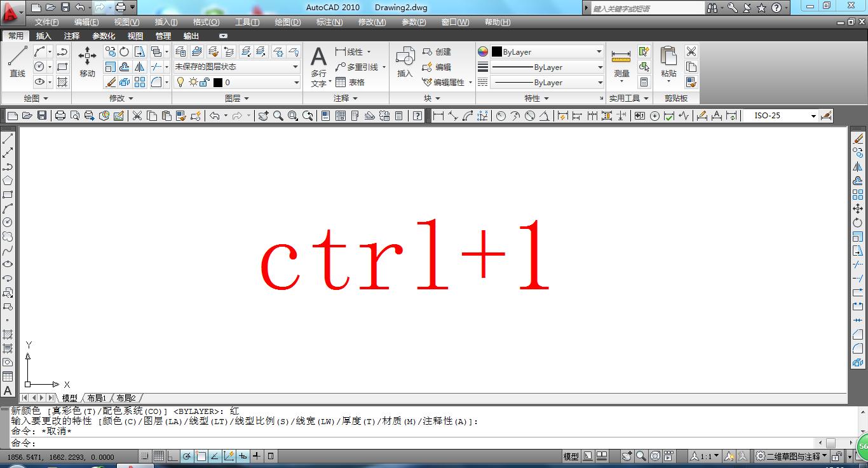This screenshot has height=468, width=868.
Task: Toggle the layer lock padlock icon
Action: coord(205,81)
